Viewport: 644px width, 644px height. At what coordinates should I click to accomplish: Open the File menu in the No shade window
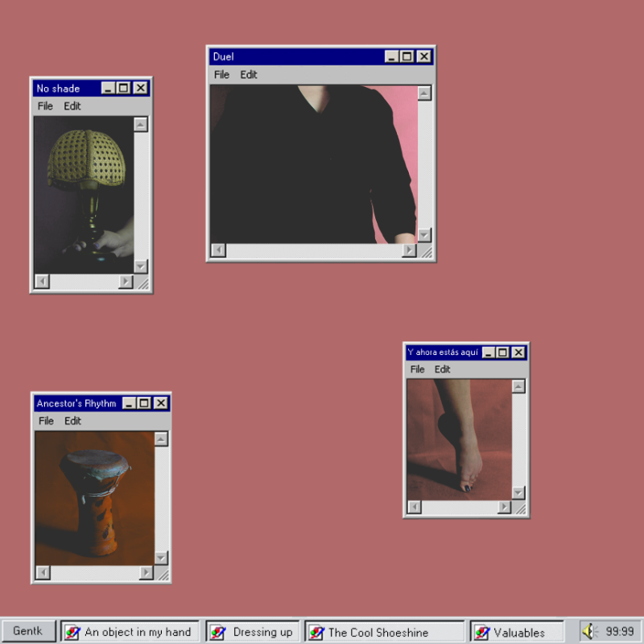[45, 106]
